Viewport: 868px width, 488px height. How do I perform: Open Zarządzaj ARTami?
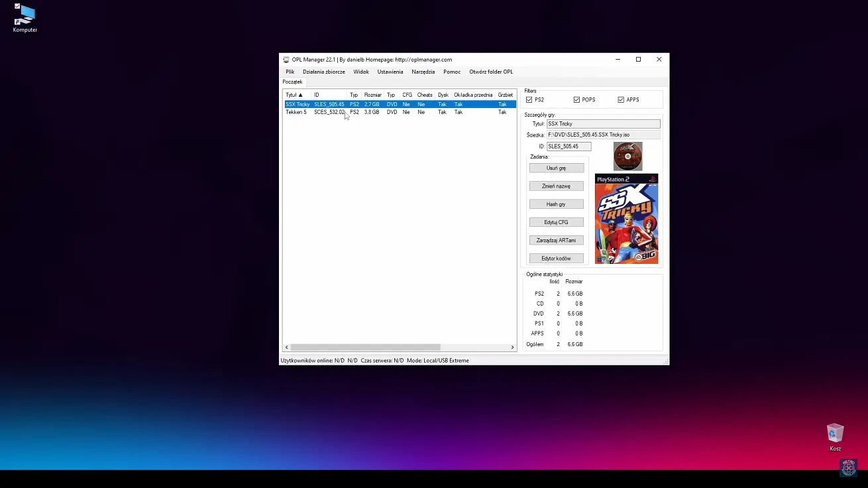click(x=556, y=240)
